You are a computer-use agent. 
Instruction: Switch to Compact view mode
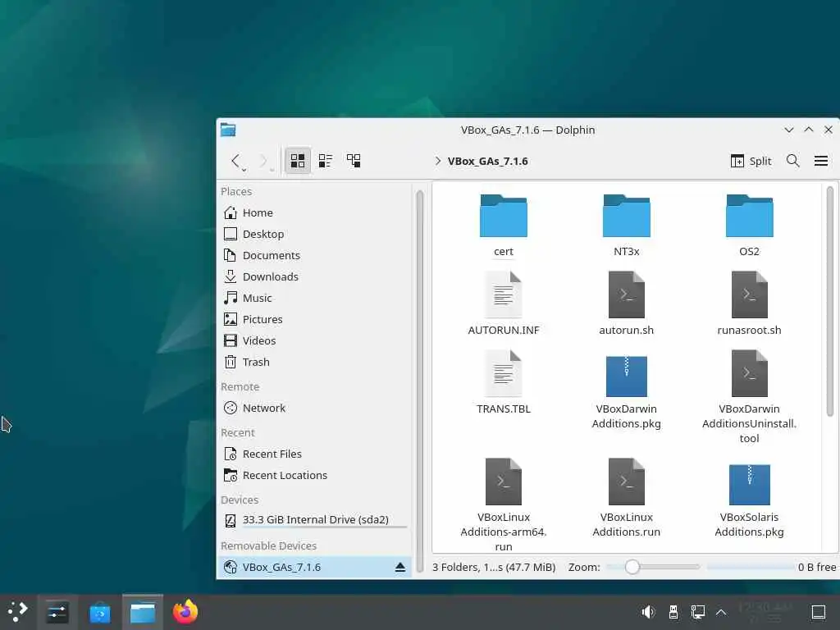[325, 161]
